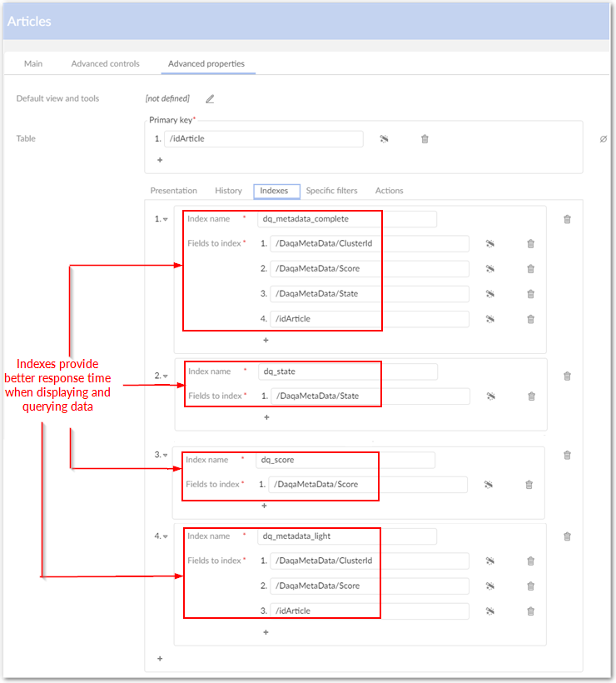The width and height of the screenshot is (616, 683).
Task: Remove /DaqaMetaData/ClusterId from index 1
Action: click(x=530, y=244)
